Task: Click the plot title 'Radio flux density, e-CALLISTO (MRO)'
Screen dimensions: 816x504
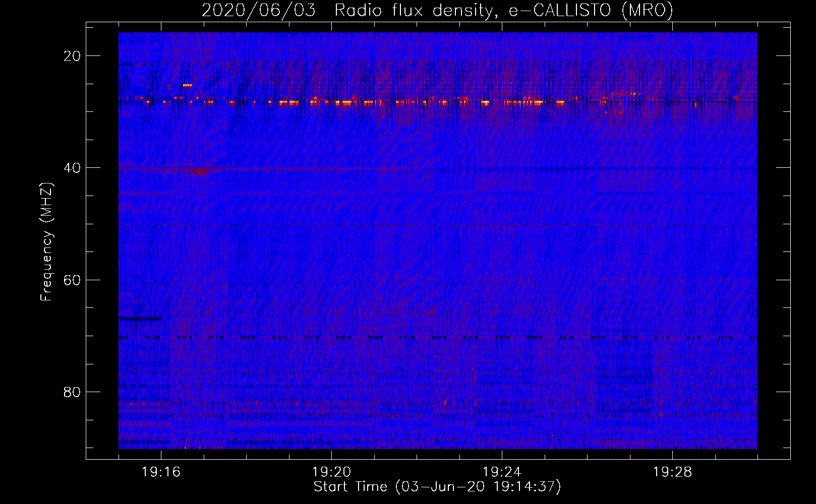Action: [x=504, y=10]
